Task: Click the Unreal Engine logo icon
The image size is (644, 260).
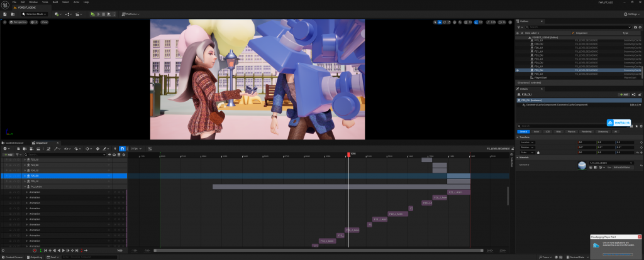Action: pyautogui.click(x=5, y=4)
